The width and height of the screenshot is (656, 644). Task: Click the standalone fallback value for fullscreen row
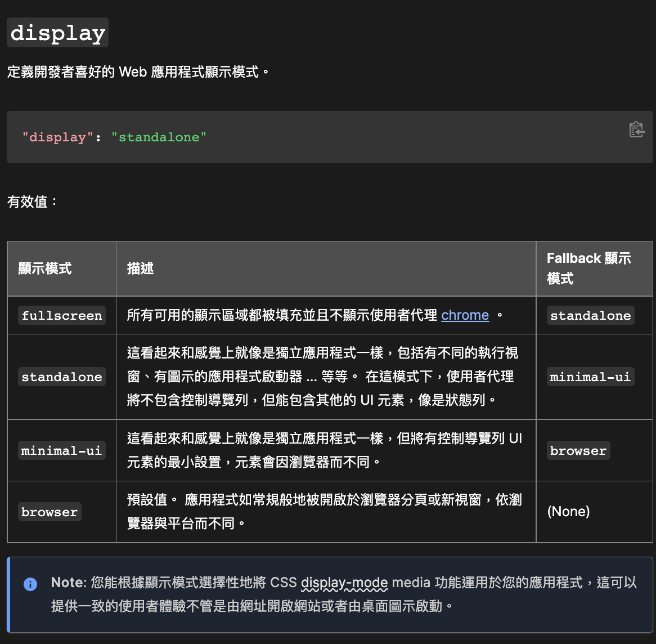(x=590, y=315)
